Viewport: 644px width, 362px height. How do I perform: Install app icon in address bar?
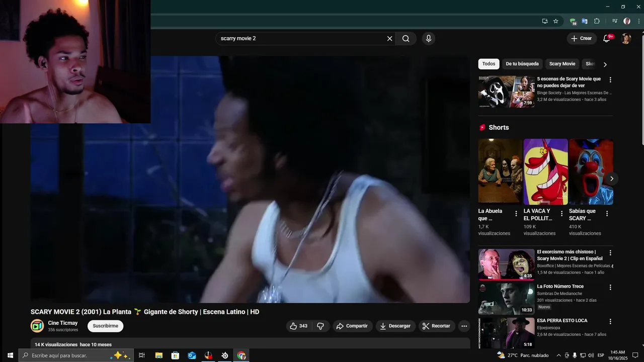(545, 21)
